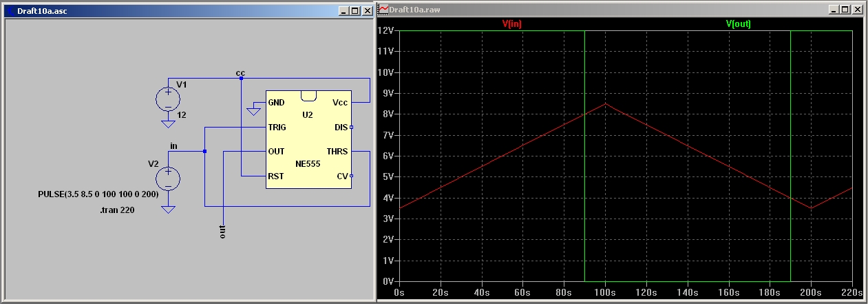The width and height of the screenshot is (868, 304).
Task: Click the Draft10a.raw waveform window icon
Action: [383, 10]
